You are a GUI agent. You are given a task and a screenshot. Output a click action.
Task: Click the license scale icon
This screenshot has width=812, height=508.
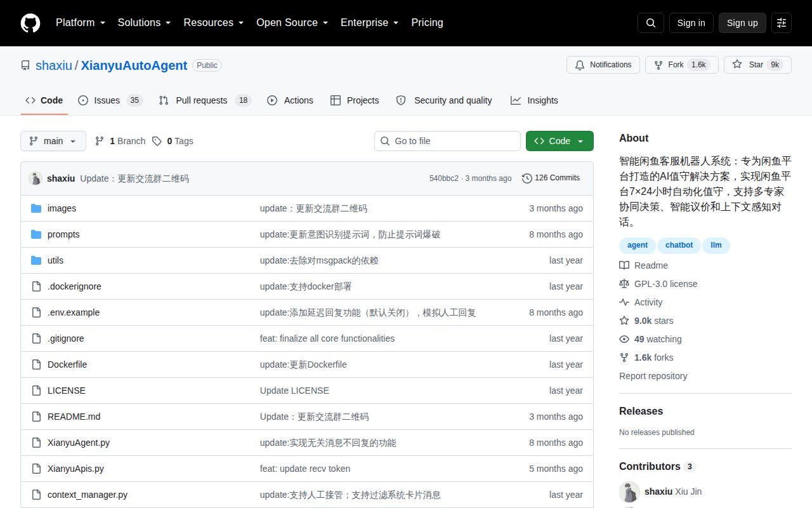click(x=624, y=284)
